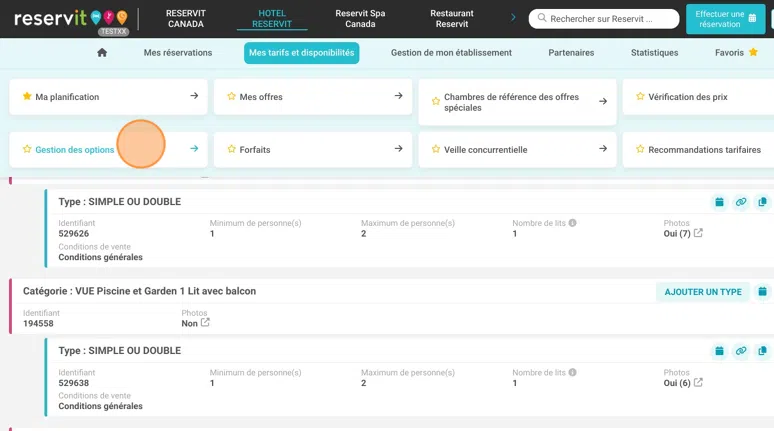Click Effectuer une réservation button
This screenshot has height=431, width=774.
[726, 19]
